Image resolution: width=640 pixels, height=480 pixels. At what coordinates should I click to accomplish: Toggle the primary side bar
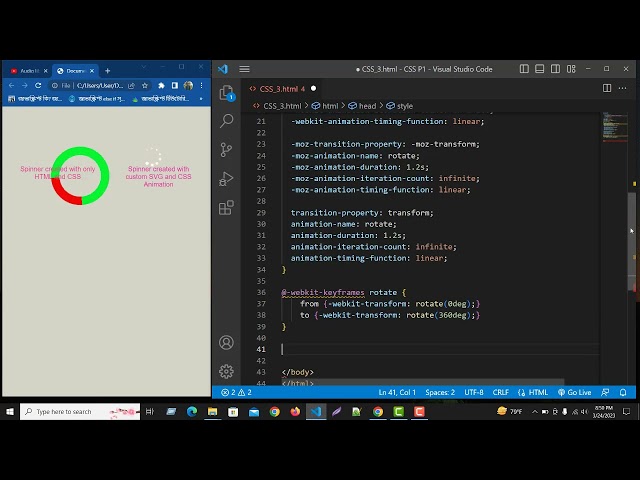click(x=524, y=69)
